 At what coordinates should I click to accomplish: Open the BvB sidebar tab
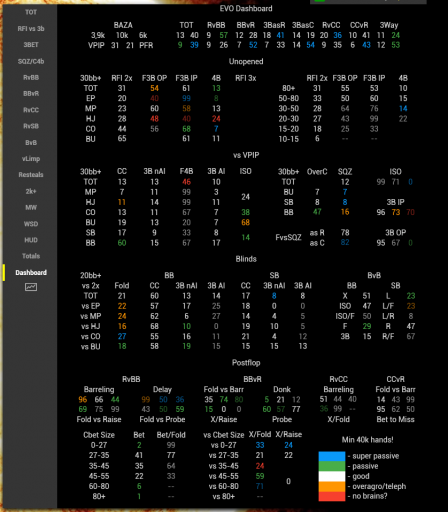pos(31,142)
